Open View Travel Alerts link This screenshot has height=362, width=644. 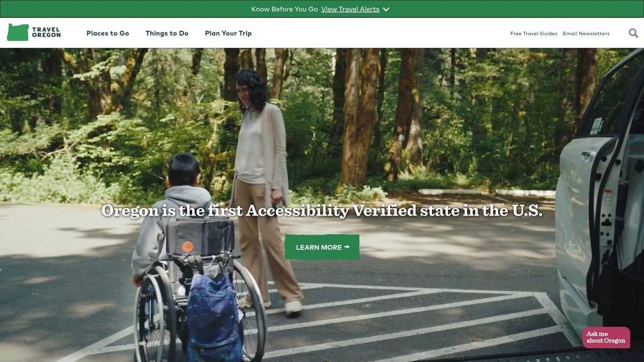click(x=350, y=9)
